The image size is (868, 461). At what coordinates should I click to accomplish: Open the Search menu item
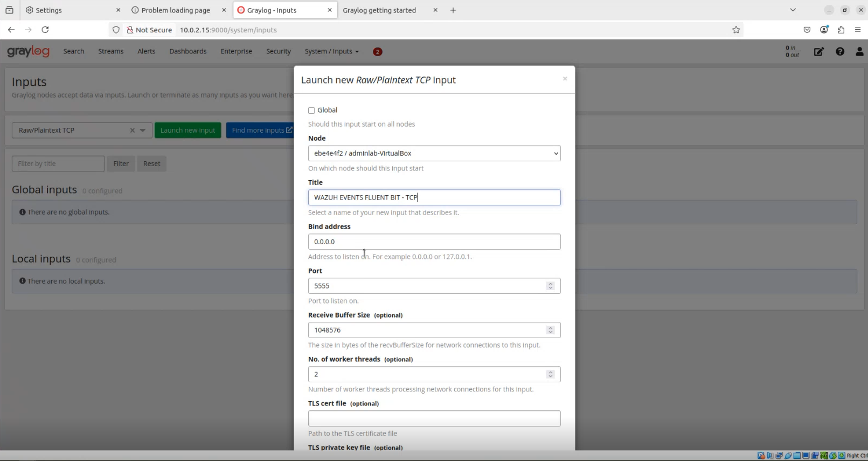click(74, 51)
